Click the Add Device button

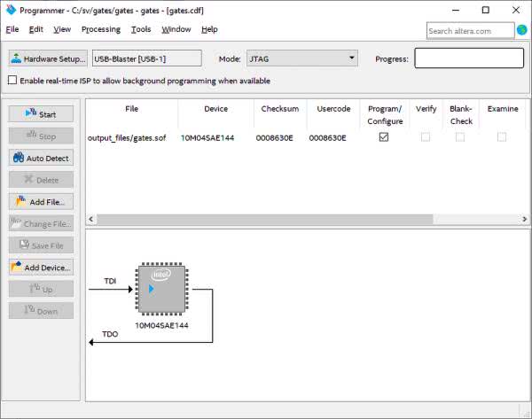[41, 268]
